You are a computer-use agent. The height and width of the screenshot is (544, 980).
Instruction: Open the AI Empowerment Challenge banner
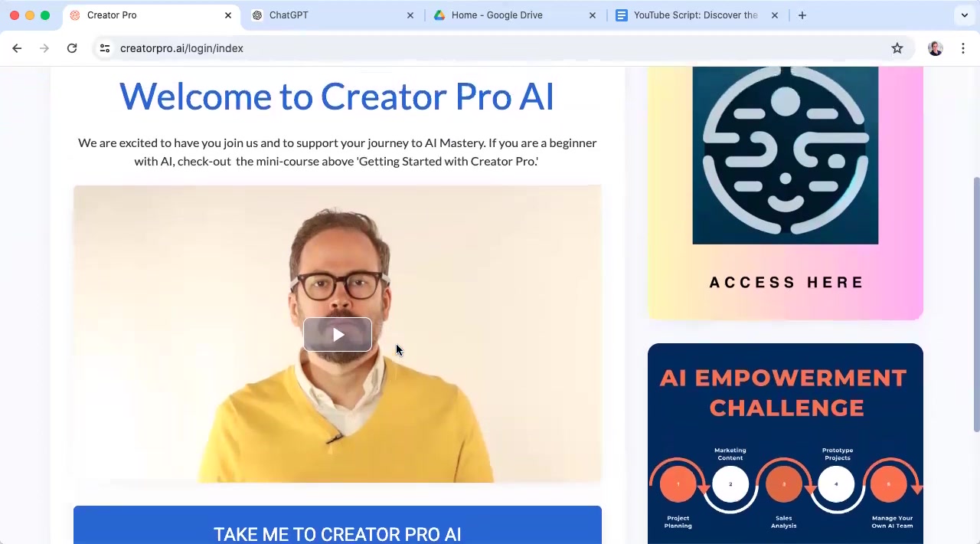pos(786,444)
